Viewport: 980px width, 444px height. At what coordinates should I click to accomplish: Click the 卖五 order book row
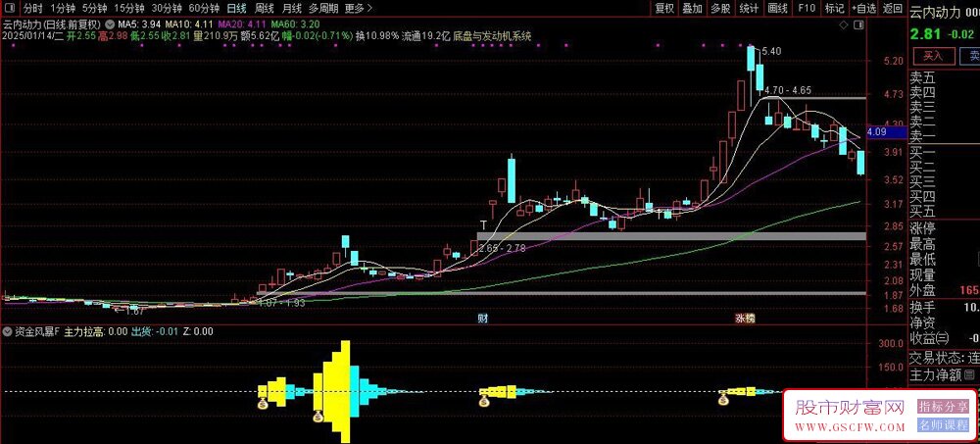[944, 80]
